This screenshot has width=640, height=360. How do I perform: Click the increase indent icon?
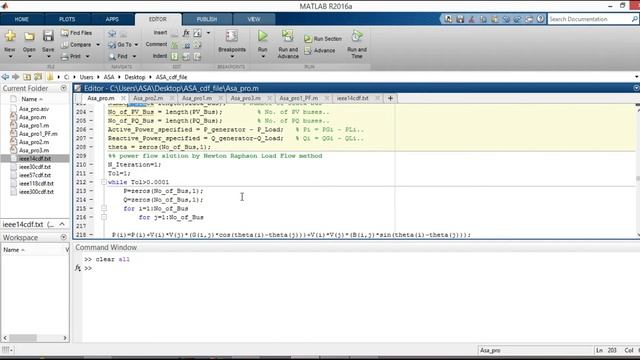(186, 56)
